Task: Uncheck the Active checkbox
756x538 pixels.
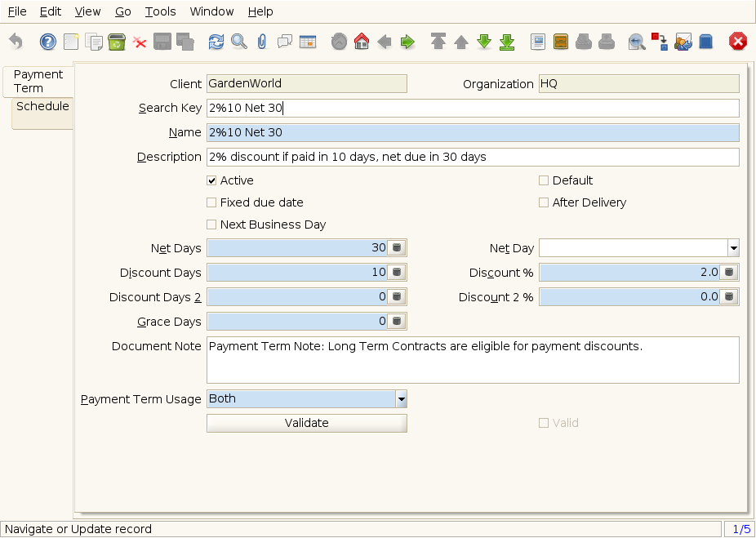Action: [x=212, y=180]
